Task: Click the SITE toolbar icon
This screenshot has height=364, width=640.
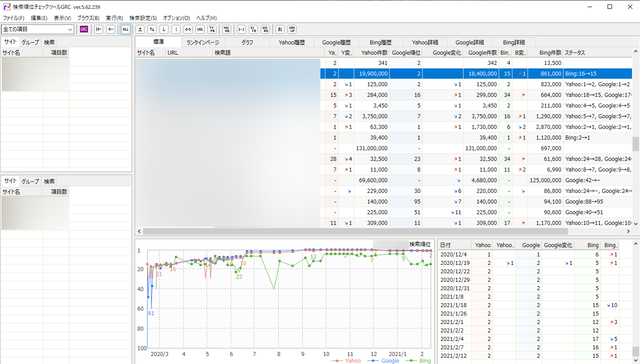Action: point(253,29)
